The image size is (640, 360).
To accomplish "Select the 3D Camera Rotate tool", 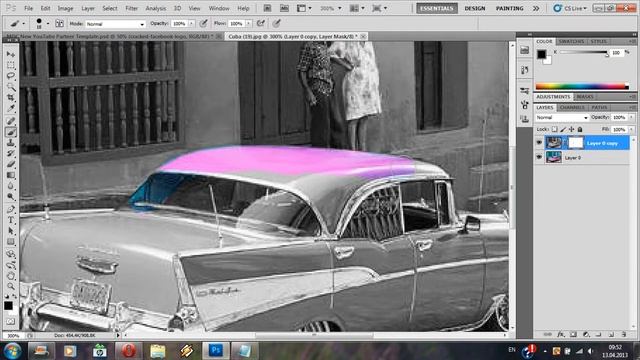I will click(11, 265).
